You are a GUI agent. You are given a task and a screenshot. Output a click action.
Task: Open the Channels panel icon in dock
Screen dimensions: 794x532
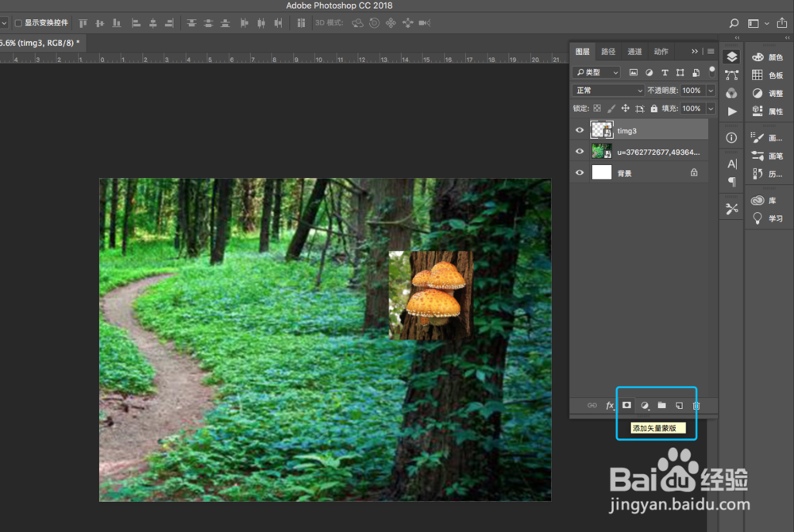pyautogui.click(x=732, y=94)
